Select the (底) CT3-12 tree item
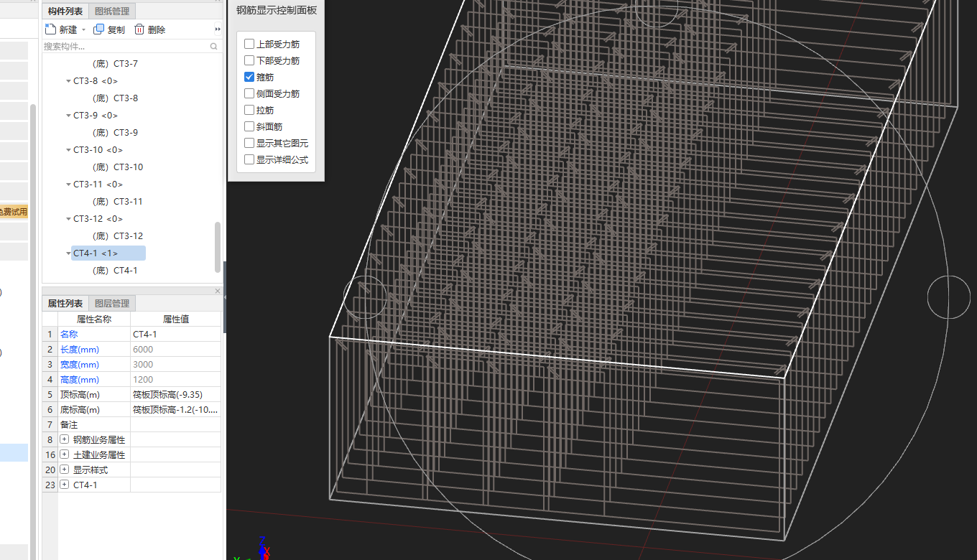The height and width of the screenshot is (560, 977). pyautogui.click(x=118, y=236)
